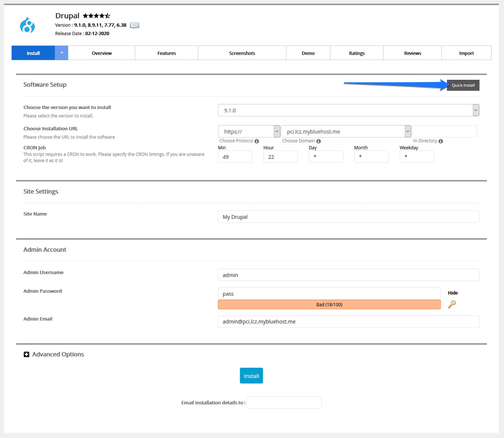504x438 pixels.
Task: Click the Site Settings heading
Action: point(41,191)
